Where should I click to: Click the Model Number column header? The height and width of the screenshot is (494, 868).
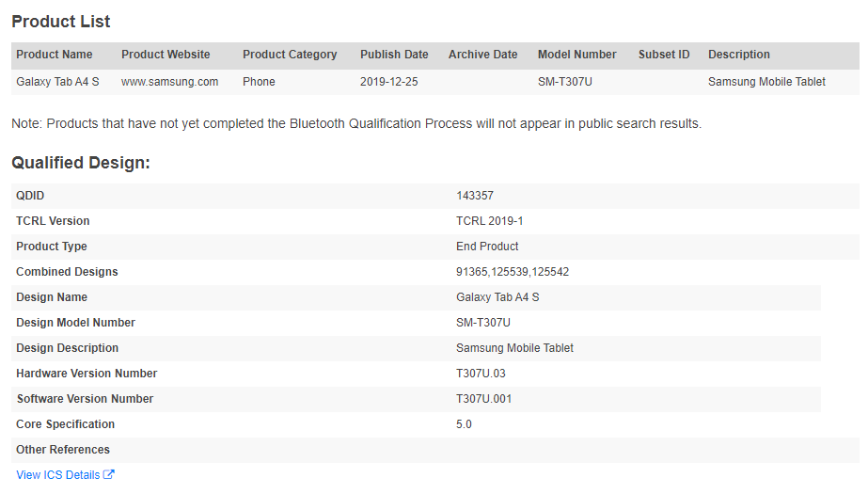[576, 55]
